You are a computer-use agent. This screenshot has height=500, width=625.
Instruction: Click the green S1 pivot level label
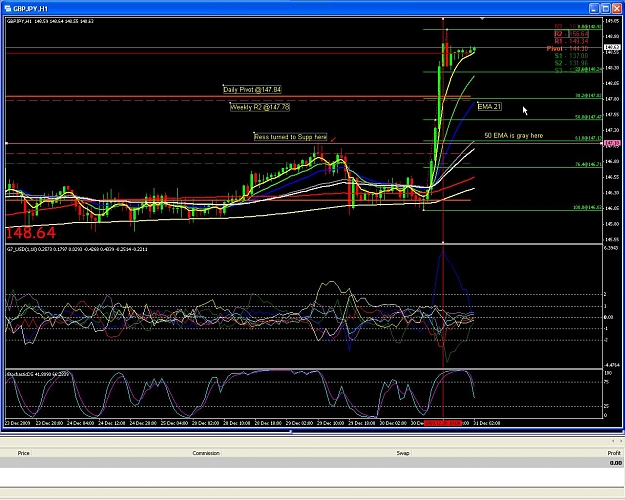[x=571, y=56]
